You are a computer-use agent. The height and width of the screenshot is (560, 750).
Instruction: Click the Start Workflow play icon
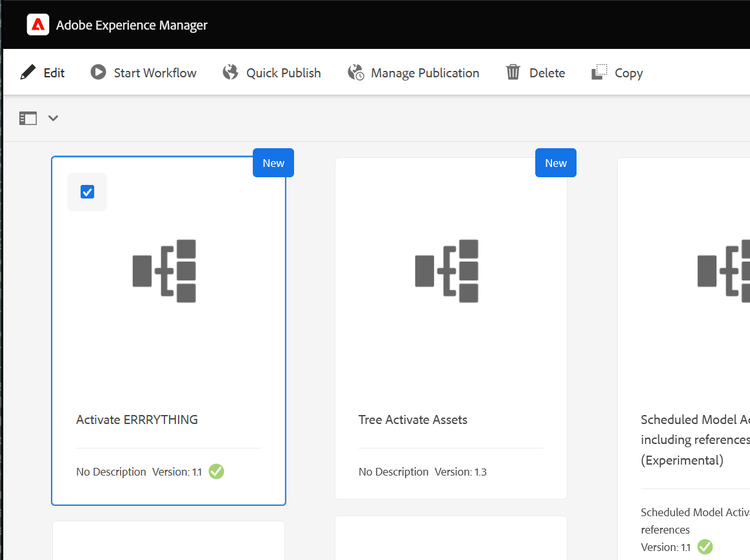point(98,72)
